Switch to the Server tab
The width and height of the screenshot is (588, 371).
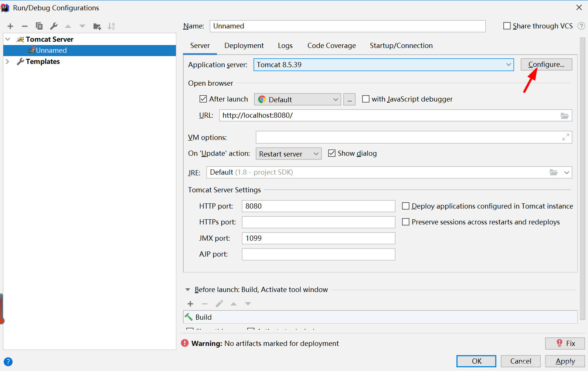pyautogui.click(x=200, y=45)
